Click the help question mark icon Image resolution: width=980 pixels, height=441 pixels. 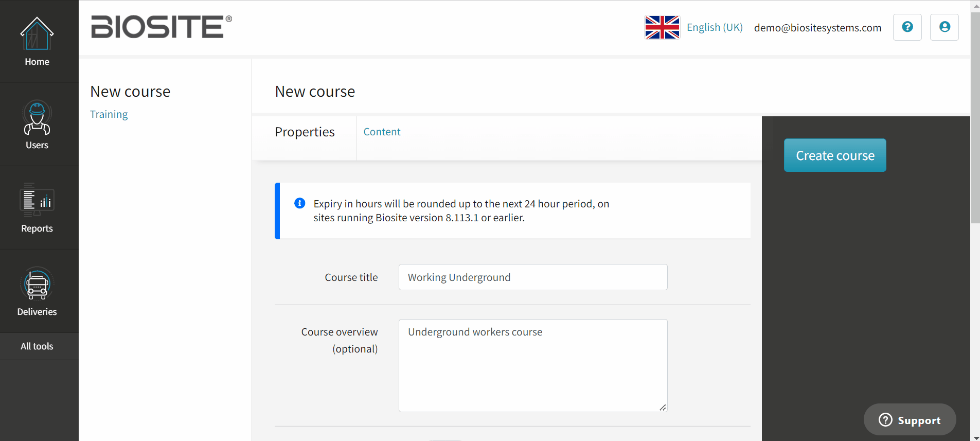click(x=907, y=27)
